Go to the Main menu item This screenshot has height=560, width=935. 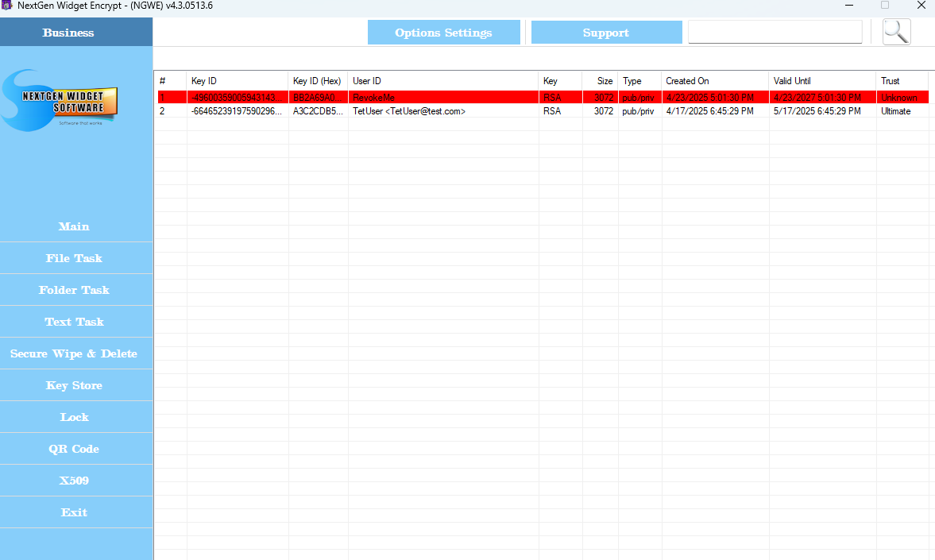point(75,226)
